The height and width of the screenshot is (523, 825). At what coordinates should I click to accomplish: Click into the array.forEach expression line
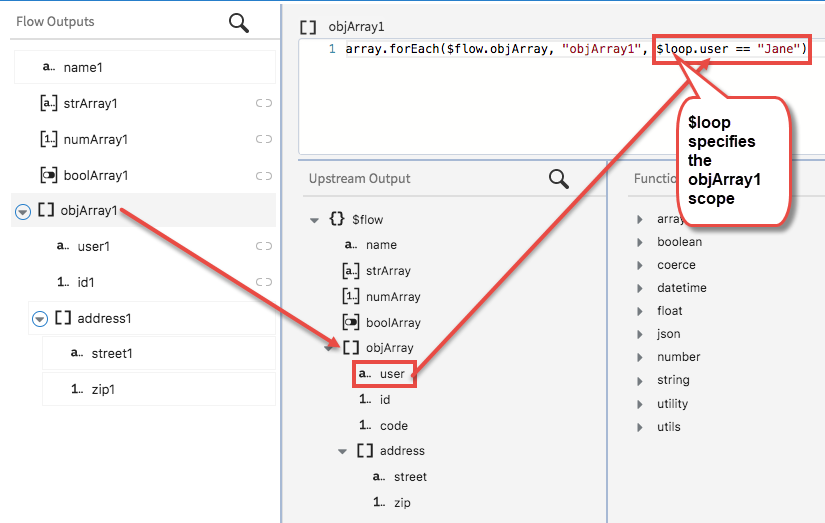point(576,49)
